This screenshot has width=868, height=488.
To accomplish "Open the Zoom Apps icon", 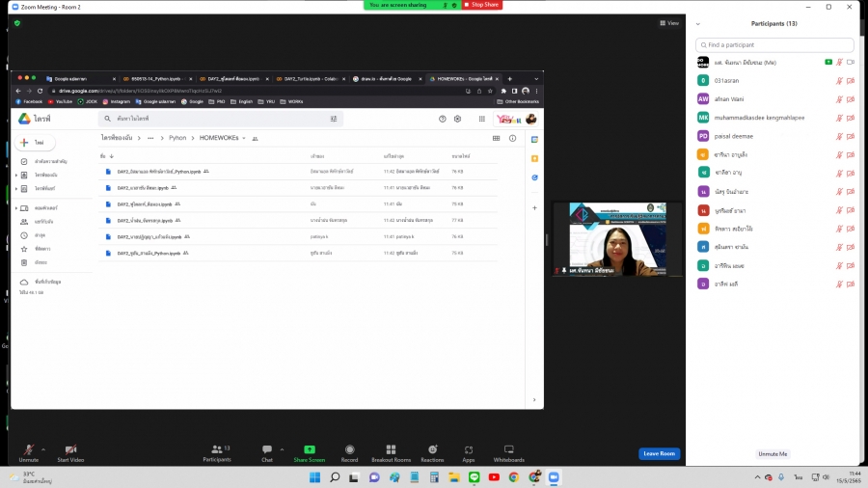I will tap(468, 449).
